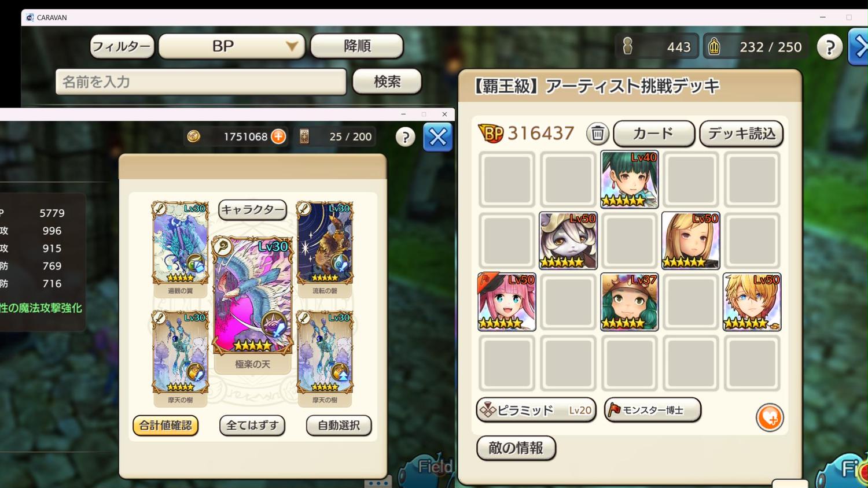The image size is (868, 488).
Task: Select the Lv37 character with brown hat
Action: 629,302
